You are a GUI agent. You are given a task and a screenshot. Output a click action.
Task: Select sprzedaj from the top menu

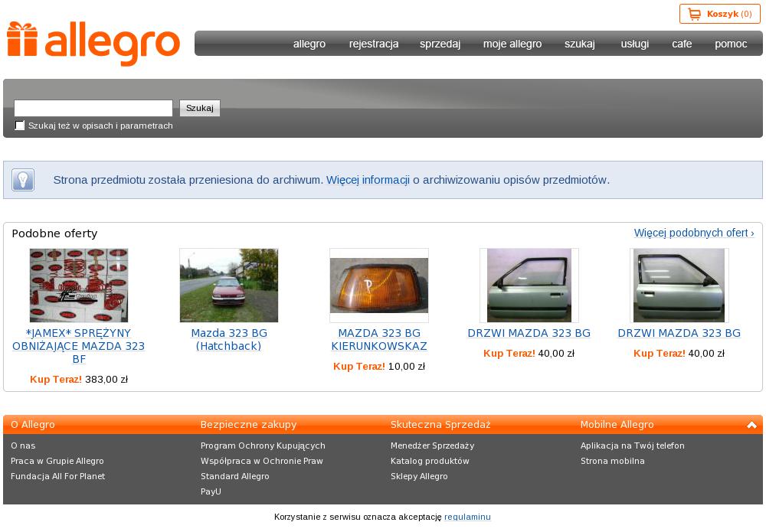click(440, 44)
